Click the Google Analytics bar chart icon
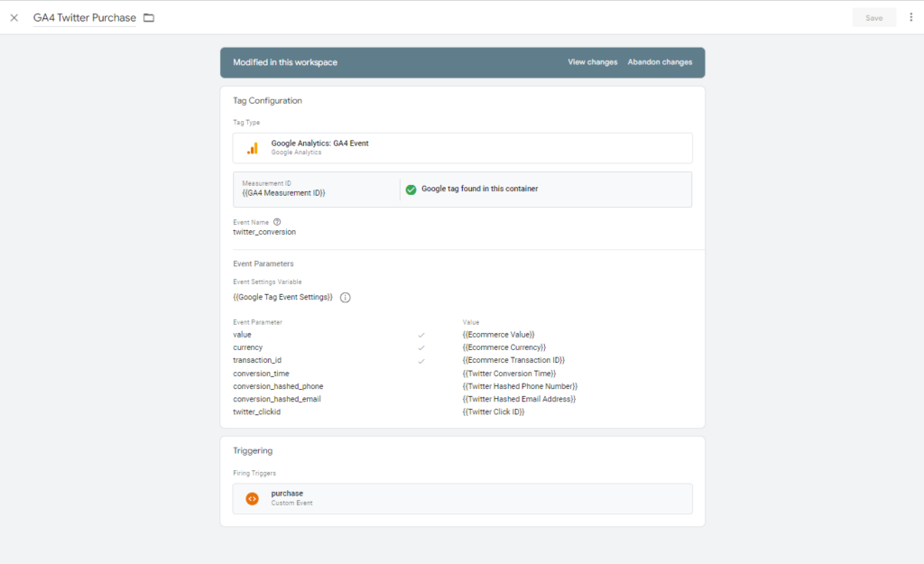This screenshot has height=564, width=924. (253, 148)
